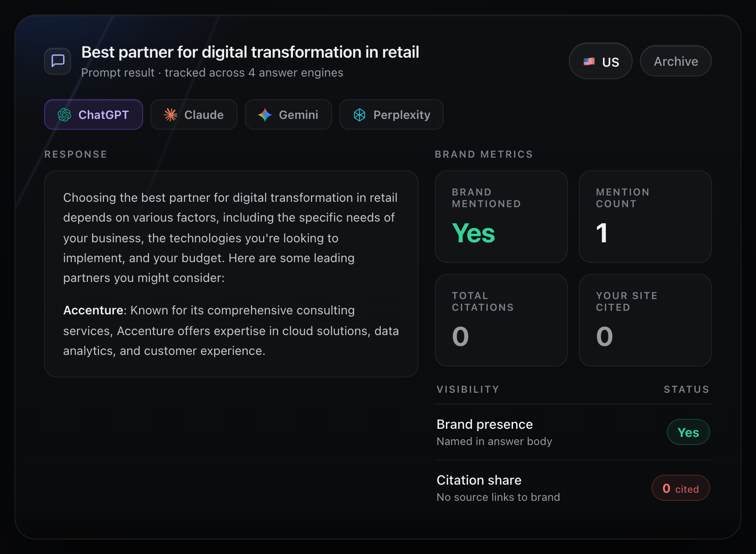756x554 pixels.
Task: Click the prompt title heading
Action: pyautogui.click(x=250, y=52)
